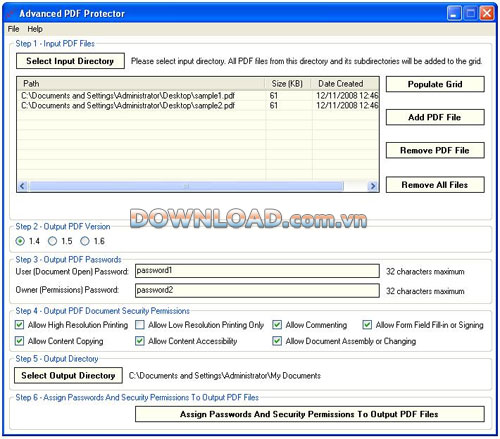Screen dimensions: 500x439
Task: Click Populate Grid
Action: [435, 84]
